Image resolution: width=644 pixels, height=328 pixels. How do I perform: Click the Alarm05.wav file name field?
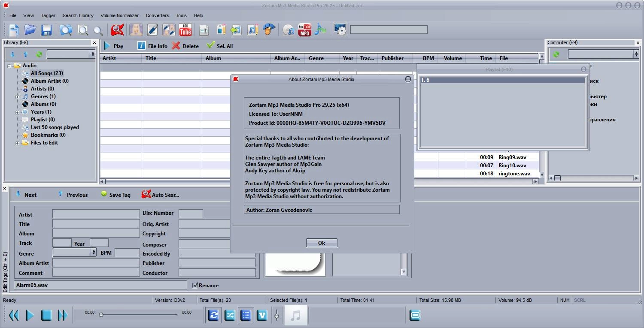pyautogui.click(x=100, y=285)
